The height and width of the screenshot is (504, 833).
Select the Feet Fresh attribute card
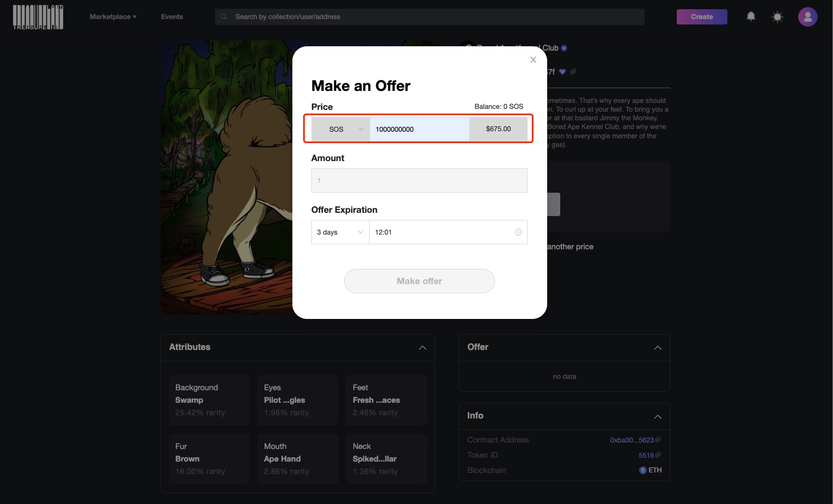(x=387, y=400)
